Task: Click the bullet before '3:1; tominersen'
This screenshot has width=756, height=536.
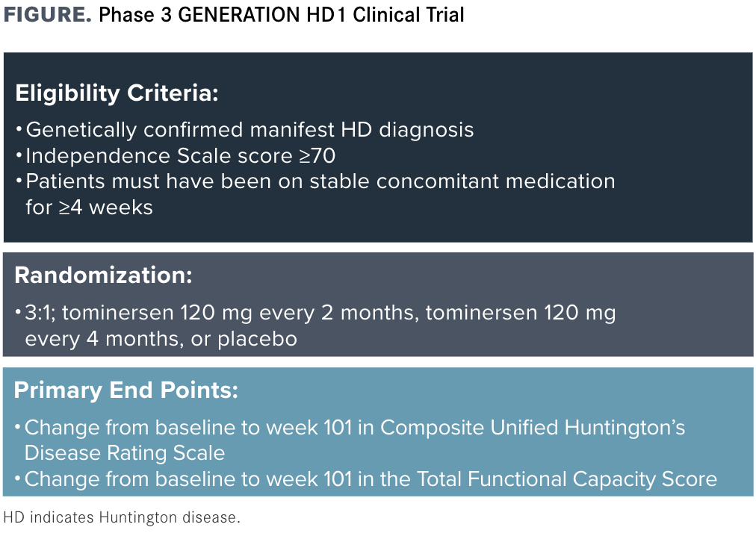Action: pos(19,312)
